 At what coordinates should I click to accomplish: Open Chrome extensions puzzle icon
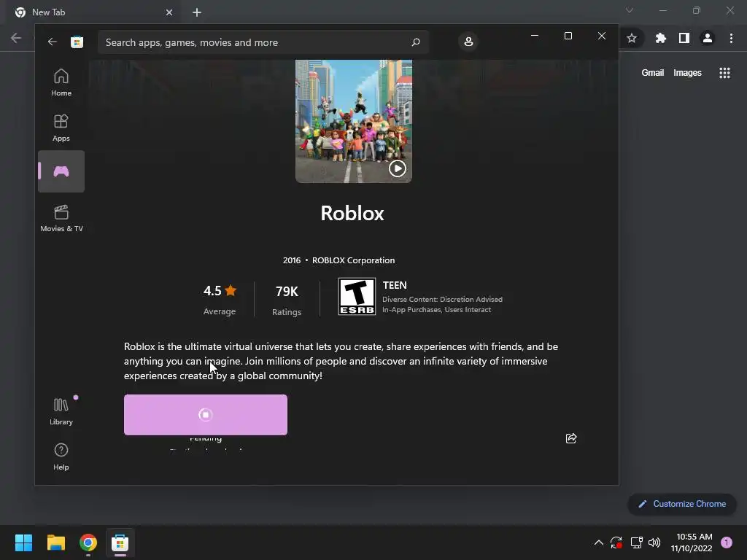661,38
